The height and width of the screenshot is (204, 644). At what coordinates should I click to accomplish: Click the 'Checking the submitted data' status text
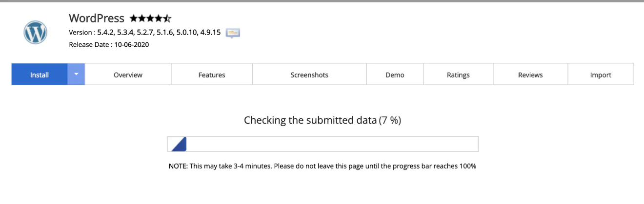point(310,120)
